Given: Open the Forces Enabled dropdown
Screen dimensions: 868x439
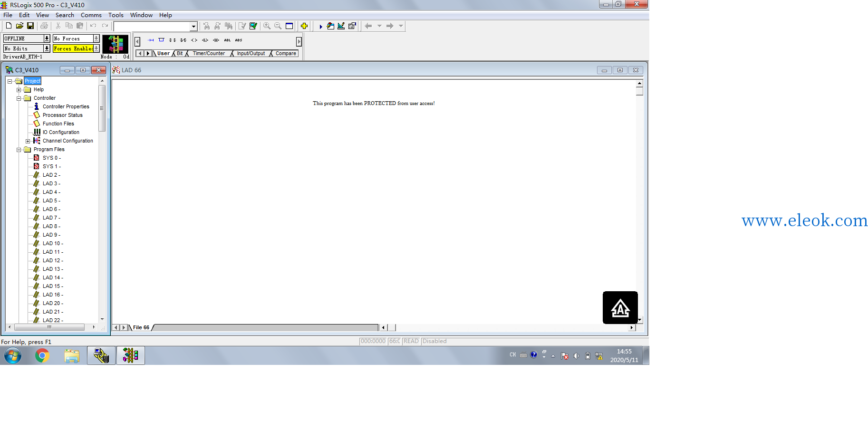Looking at the screenshot, I should pos(96,48).
